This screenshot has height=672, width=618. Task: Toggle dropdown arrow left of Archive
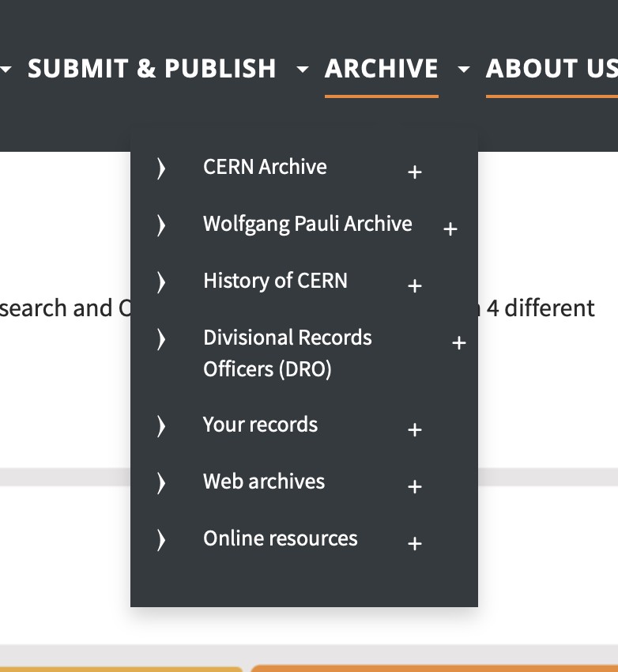pyautogui.click(x=303, y=70)
